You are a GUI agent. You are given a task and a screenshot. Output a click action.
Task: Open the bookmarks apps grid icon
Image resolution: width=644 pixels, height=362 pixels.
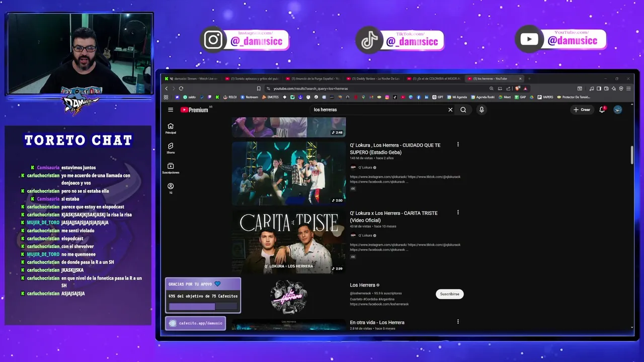point(166,97)
